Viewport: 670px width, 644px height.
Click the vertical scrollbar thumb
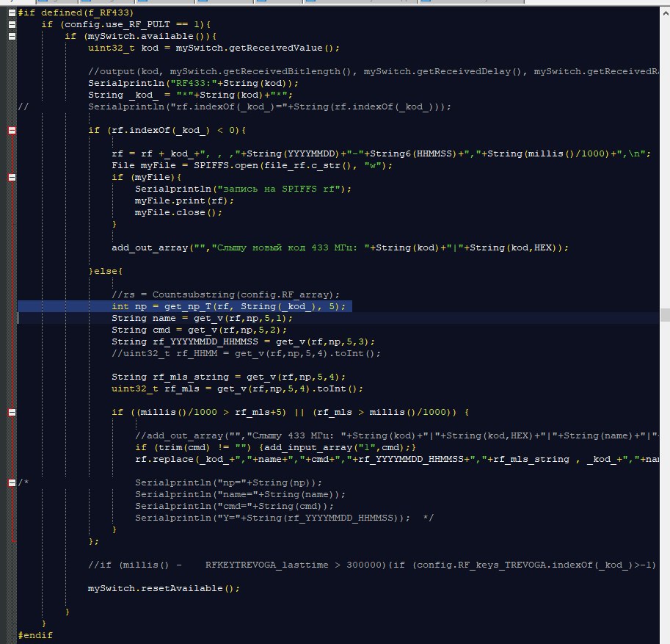coord(666,315)
